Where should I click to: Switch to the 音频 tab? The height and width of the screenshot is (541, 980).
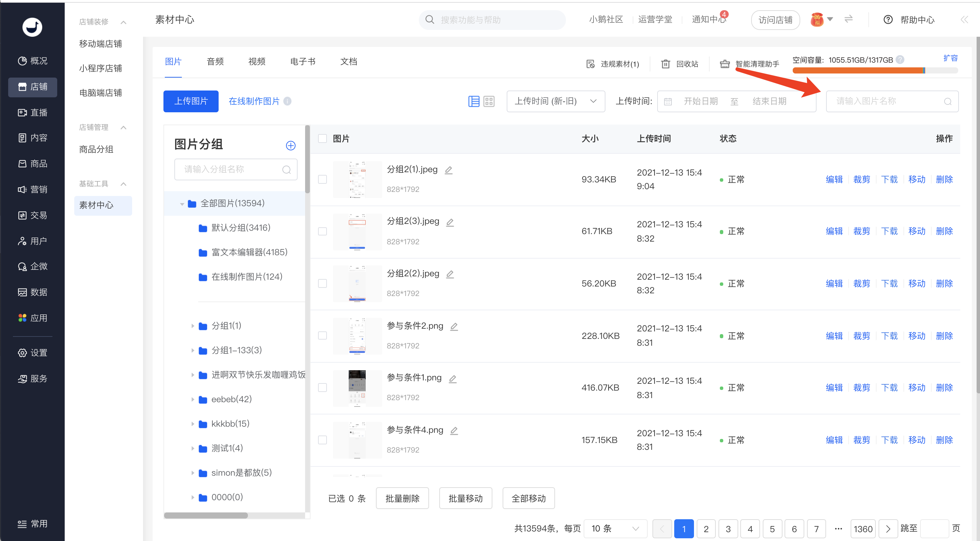[215, 62]
